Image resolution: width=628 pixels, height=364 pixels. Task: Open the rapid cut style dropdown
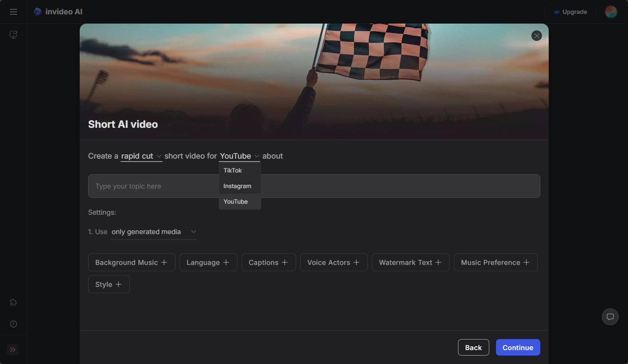coord(141,156)
